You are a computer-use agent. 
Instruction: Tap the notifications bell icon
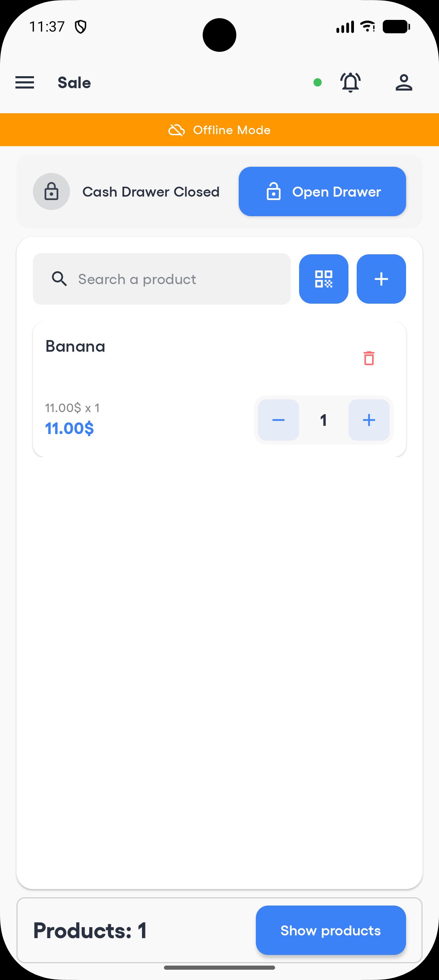pyautogui.click(x=350, y=83)
